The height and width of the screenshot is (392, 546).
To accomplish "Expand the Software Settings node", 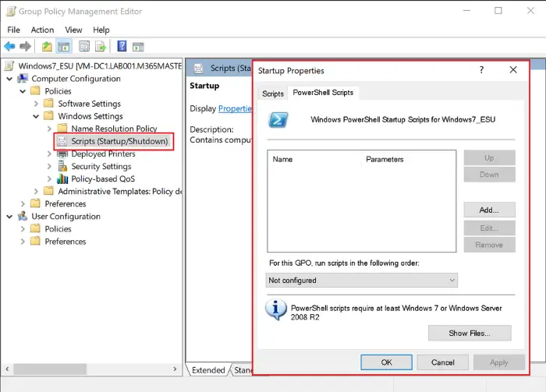I will 36,104.
